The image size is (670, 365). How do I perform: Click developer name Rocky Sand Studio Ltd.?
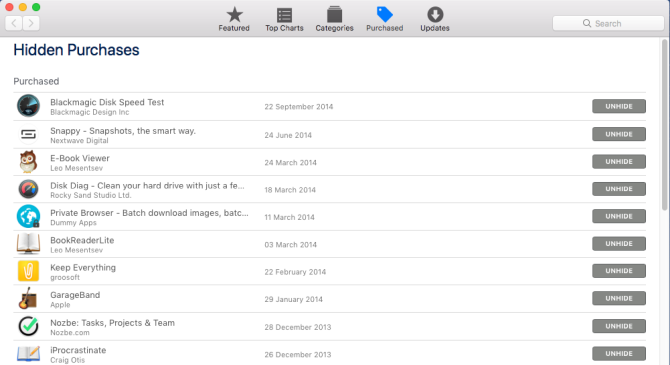pyautogui.click(x=91, y=195)
